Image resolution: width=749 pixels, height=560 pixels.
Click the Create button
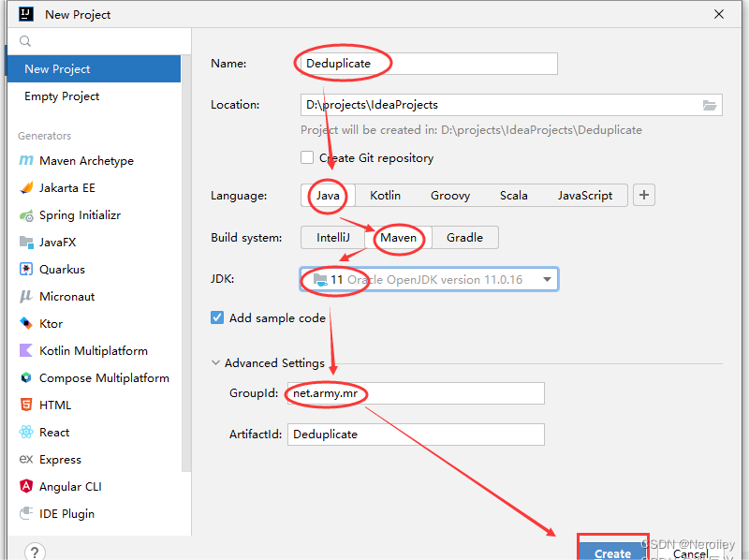pyautogui.click(x=612, y=550)
